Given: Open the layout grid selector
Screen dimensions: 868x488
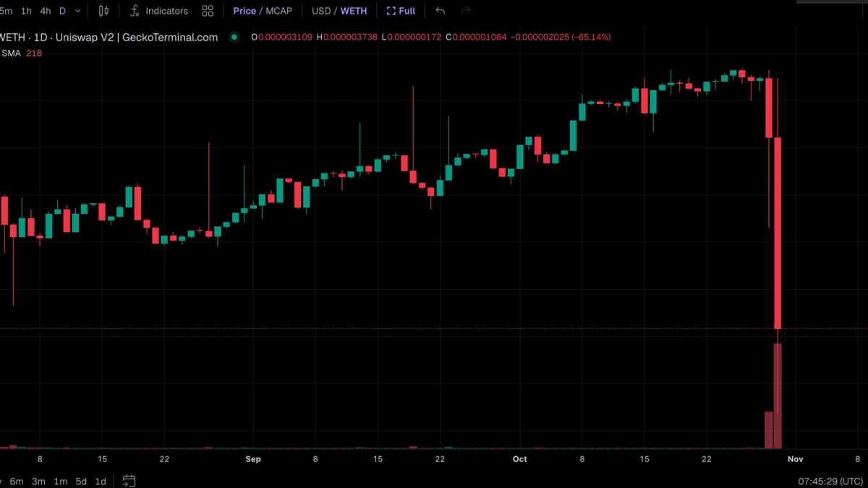Looking at the screenshot, I should pos(208,11).
